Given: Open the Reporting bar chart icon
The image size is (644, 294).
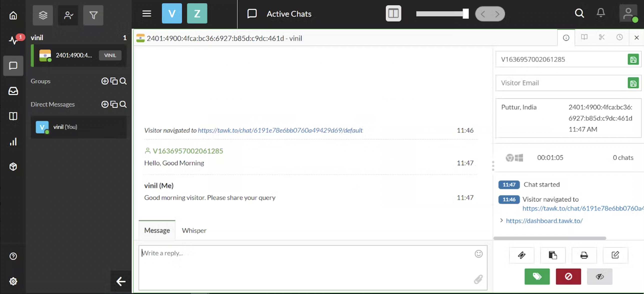Looking at the screenshot, I should pos(13,142).
